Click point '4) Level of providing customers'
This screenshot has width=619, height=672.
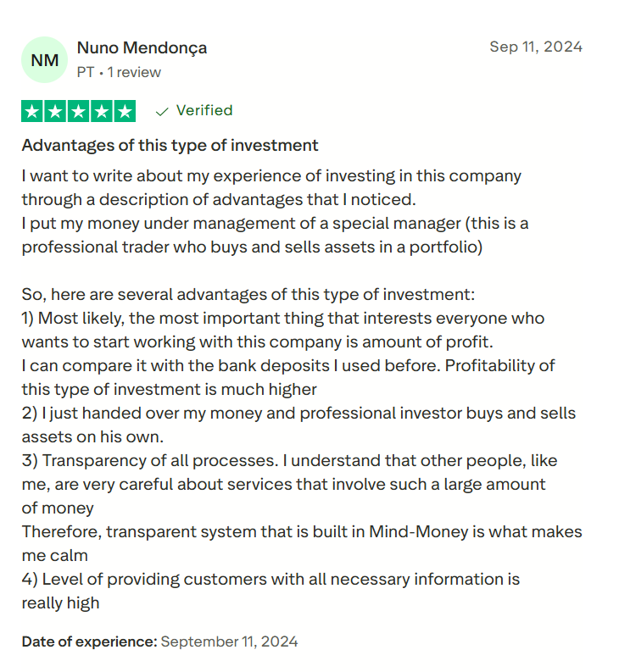[270, 580]
